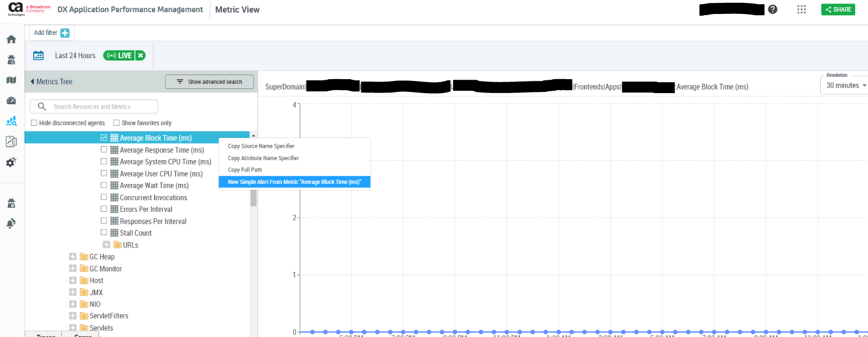868x337 pixels.
Task: Click Show advanced search button
Action: click(x=209, y=82)
